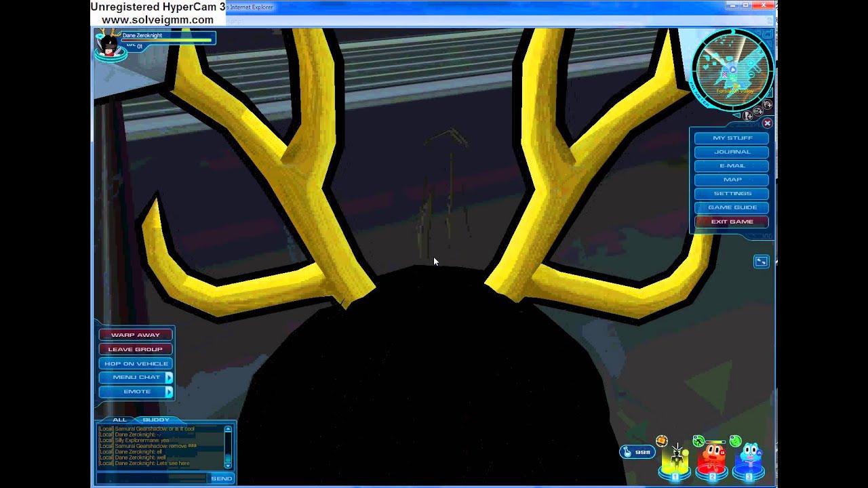Activate the green power icon above Gumball

(x=735, y=441)
